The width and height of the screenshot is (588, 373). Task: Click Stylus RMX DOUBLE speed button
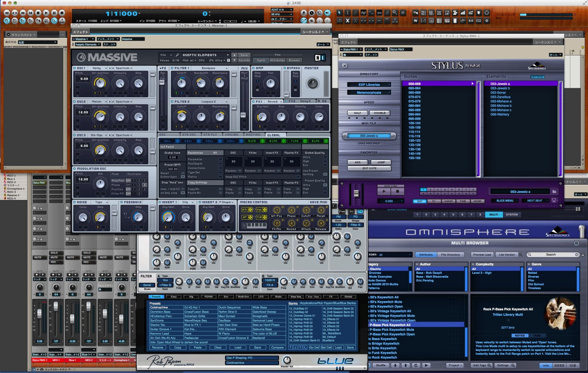380,113
